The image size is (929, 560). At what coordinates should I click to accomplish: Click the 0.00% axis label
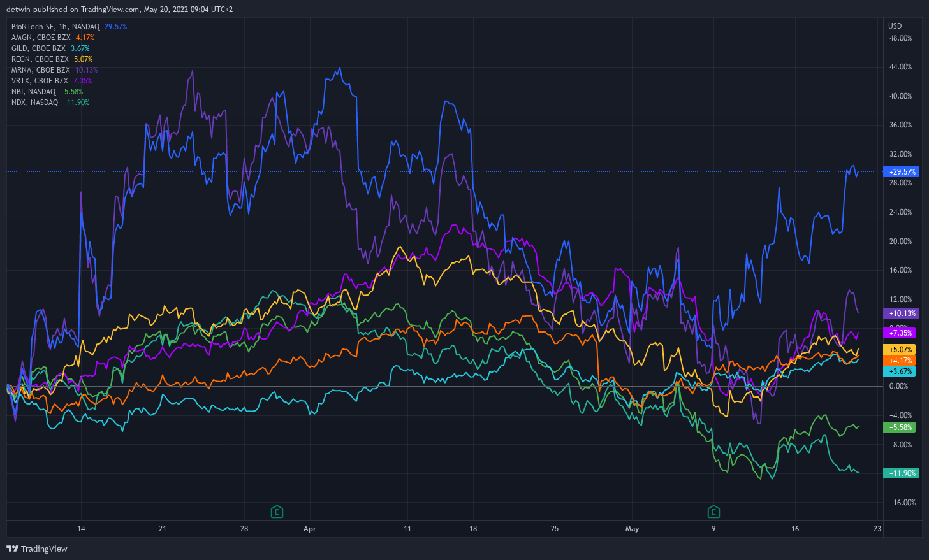(899, 386)
